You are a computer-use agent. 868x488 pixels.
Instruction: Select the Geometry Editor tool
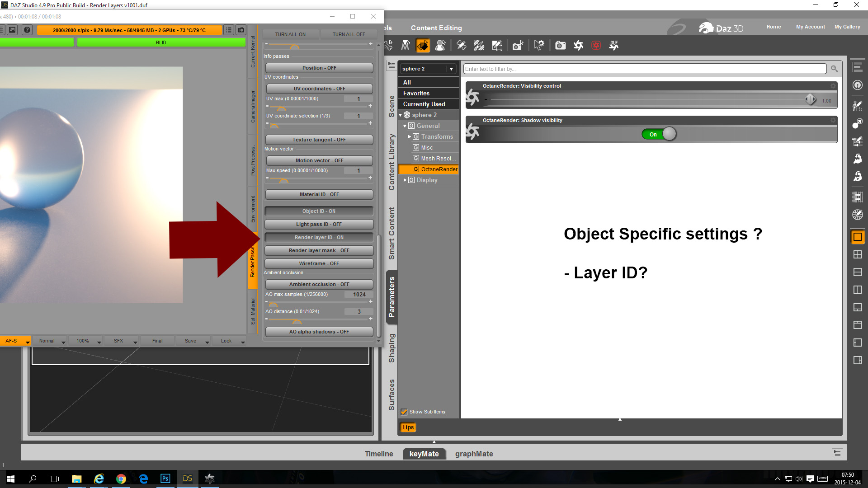pyautogui.click(x=497, y=46)
